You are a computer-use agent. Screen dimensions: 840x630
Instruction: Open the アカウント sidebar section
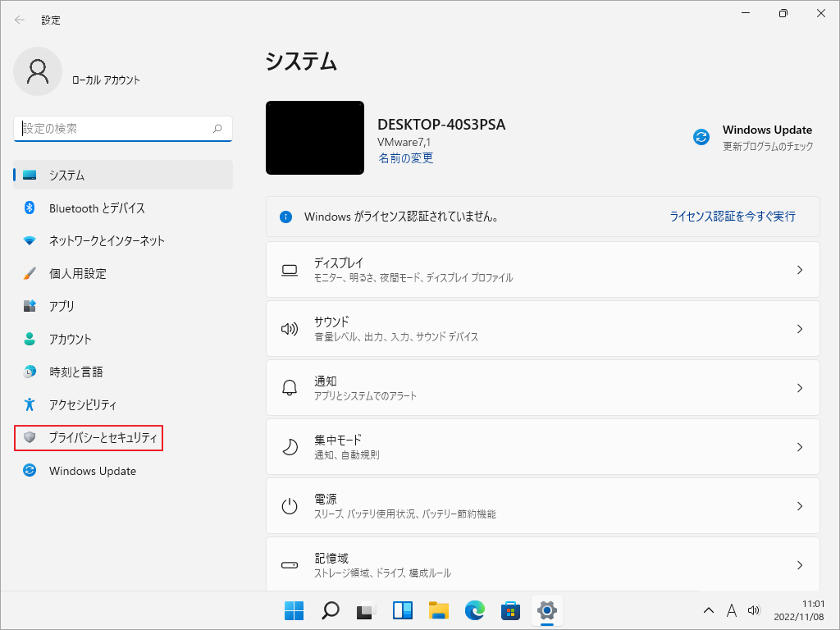[x=70, y=339]
